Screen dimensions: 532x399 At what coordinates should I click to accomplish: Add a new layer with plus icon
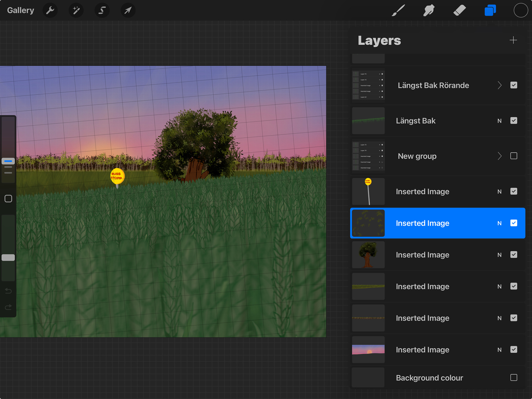coord(513,40)
